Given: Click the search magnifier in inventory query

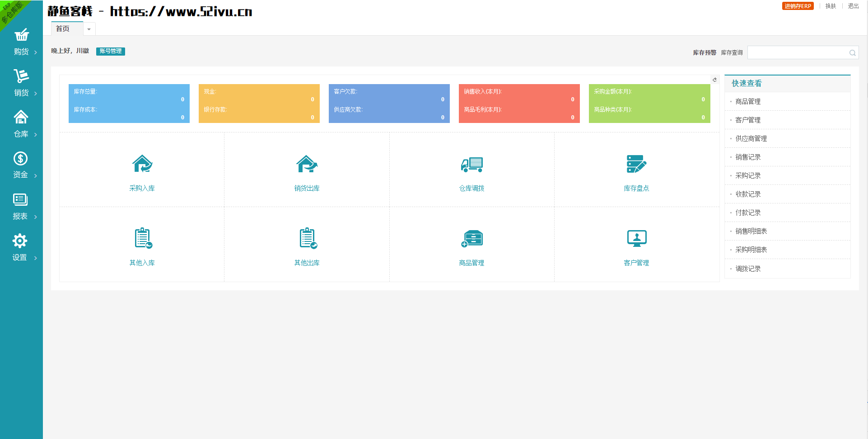Looking at the screenshot, I should click(x=852, y=53).
